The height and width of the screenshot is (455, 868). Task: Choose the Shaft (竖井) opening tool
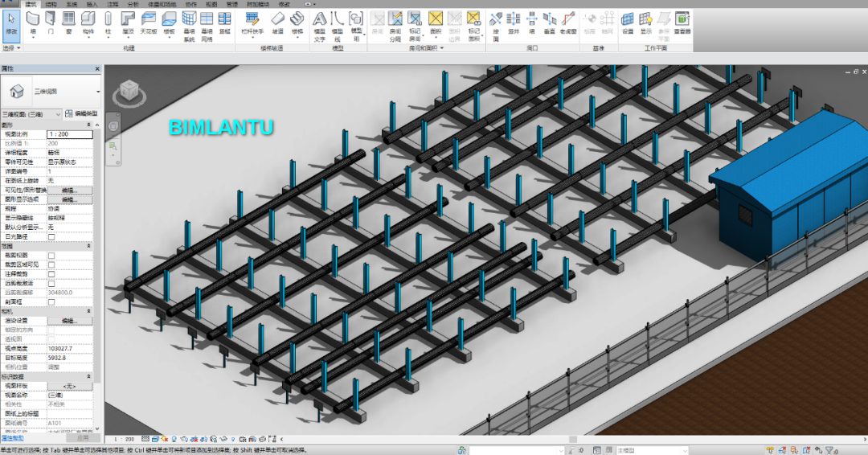514,24
